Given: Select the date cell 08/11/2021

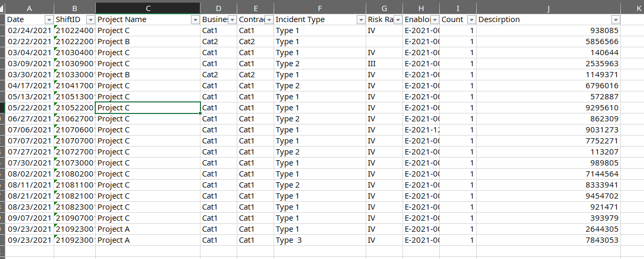Looking at the screenshot, I should (29, 185).
